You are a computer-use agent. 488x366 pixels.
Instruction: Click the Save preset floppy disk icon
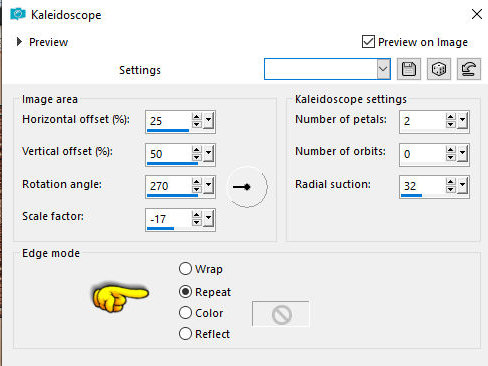[x=409, y=69]
